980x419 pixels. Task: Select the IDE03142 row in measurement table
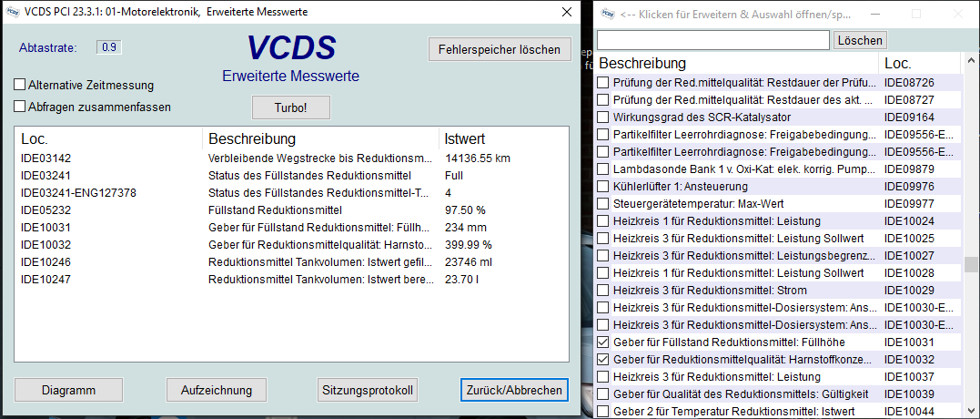[291, 158]
